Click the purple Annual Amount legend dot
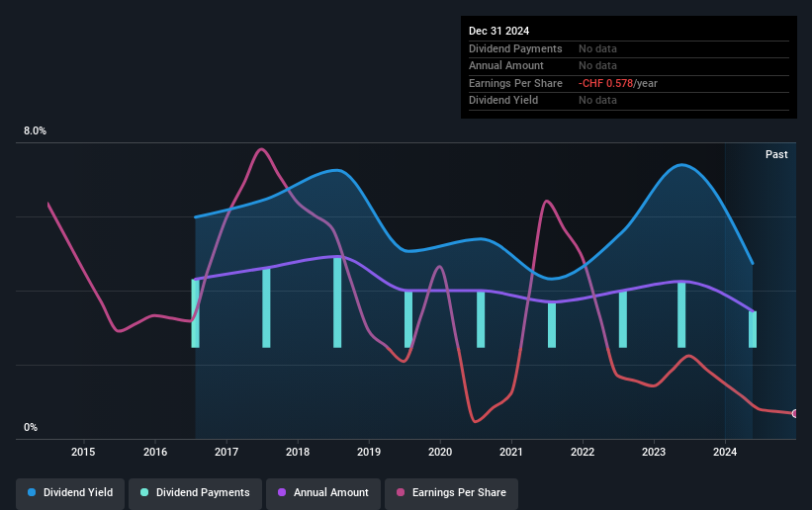 click(282, 492)
